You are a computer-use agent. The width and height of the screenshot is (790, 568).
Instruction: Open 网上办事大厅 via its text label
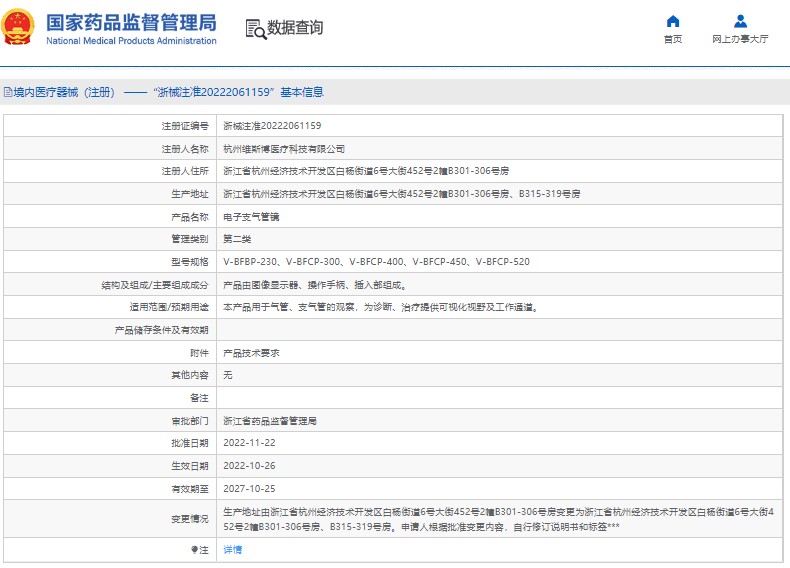(740, 40)
